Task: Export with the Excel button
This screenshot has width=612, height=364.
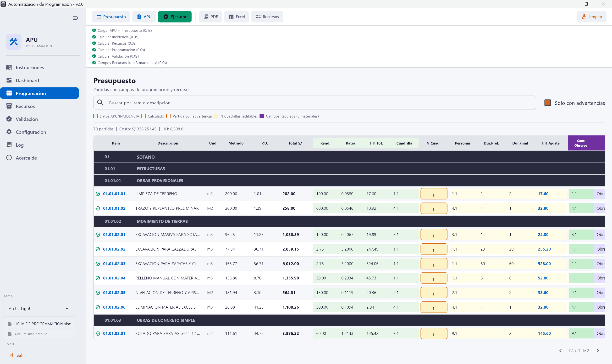Action: point(237,17)
